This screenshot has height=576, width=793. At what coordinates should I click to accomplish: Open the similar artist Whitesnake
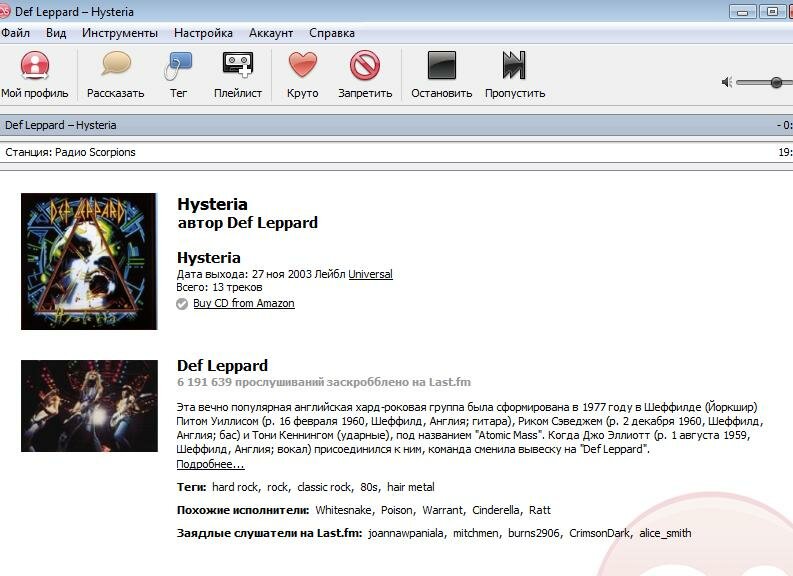[344, 510]
